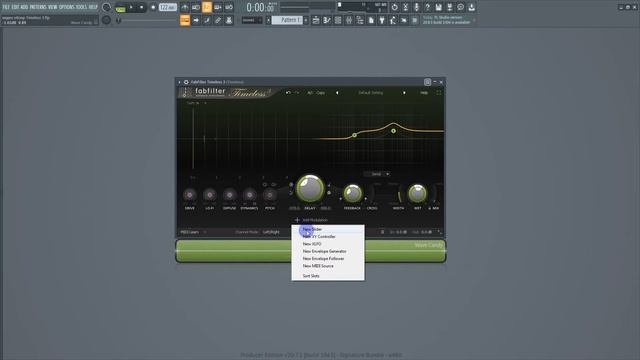
Task: Click the render/export audio icon
Action: 449,7
